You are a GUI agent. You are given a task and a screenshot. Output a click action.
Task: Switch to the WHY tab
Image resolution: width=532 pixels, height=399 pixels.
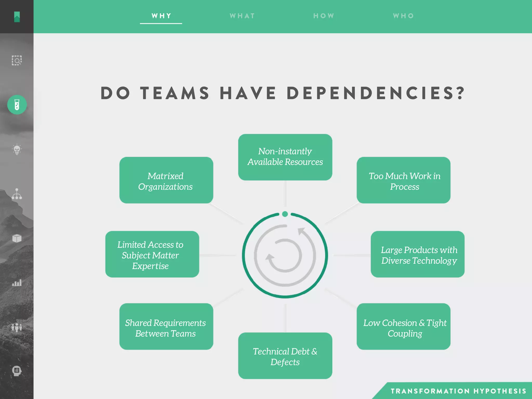tap(161, 16)
